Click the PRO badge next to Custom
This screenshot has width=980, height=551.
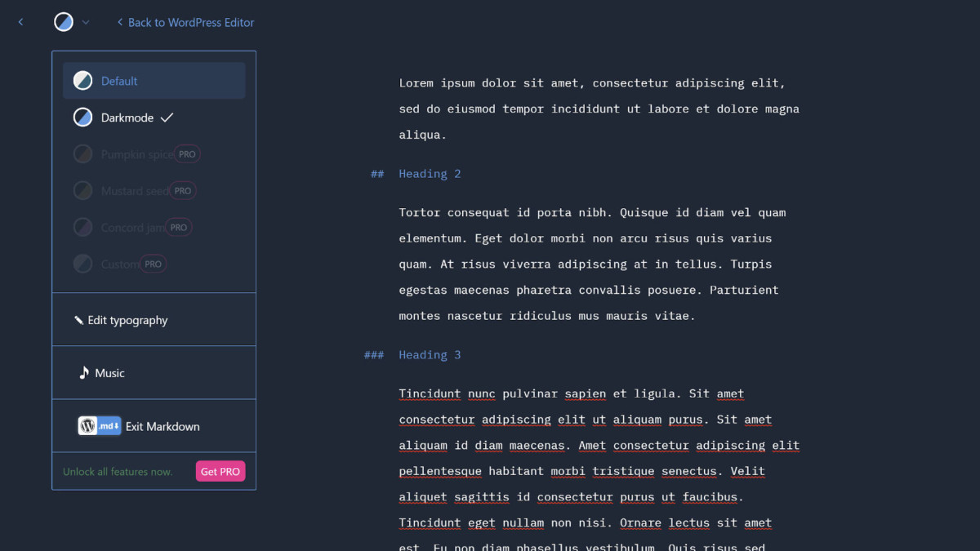tap(153, 264)
